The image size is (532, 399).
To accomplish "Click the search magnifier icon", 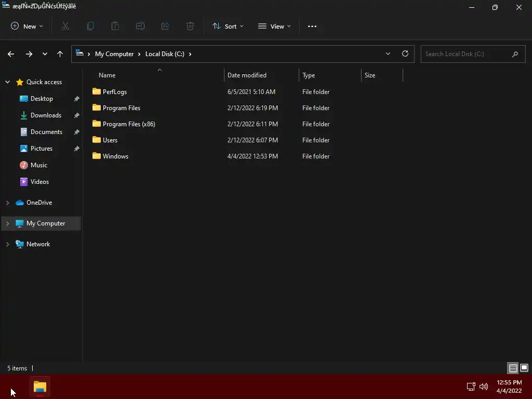I will [515, 54].
